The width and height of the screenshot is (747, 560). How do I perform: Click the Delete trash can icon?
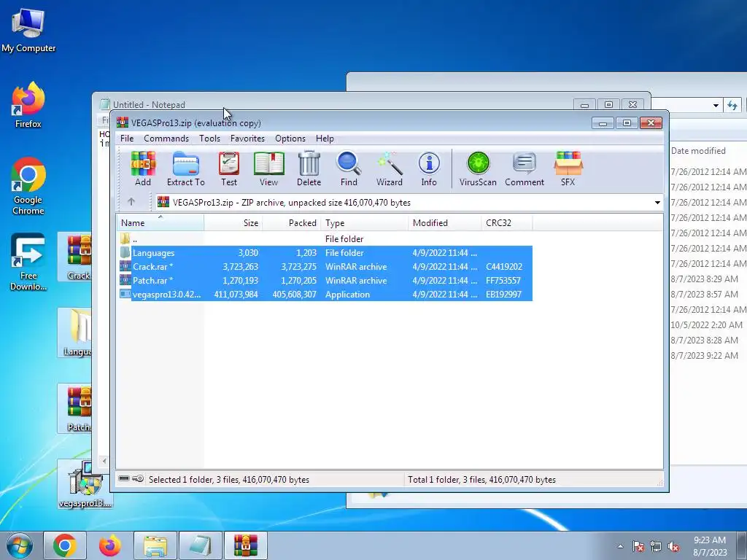tap(309, 168)
